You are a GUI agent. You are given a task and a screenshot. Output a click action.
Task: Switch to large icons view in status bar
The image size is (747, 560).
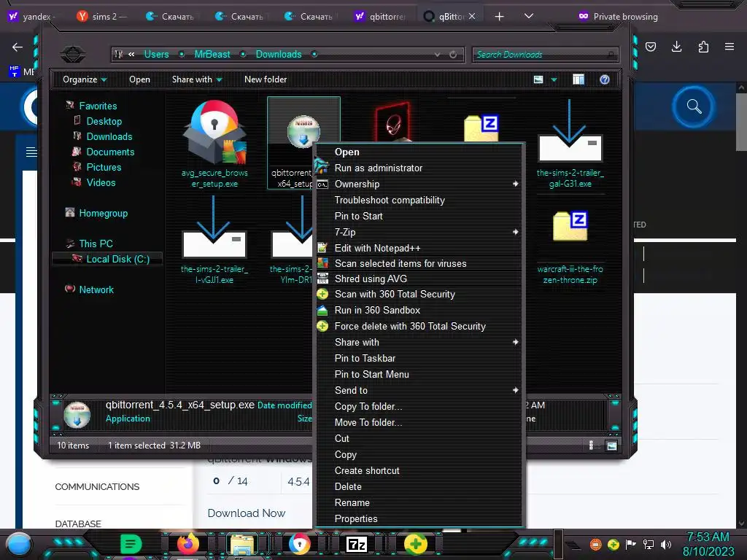tap(612, 446)
